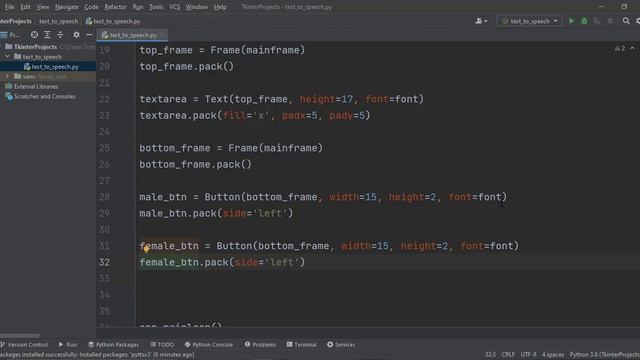The image size is (640, 360).
Task: Open the Tools menu
Action: (x=156, y=7)
